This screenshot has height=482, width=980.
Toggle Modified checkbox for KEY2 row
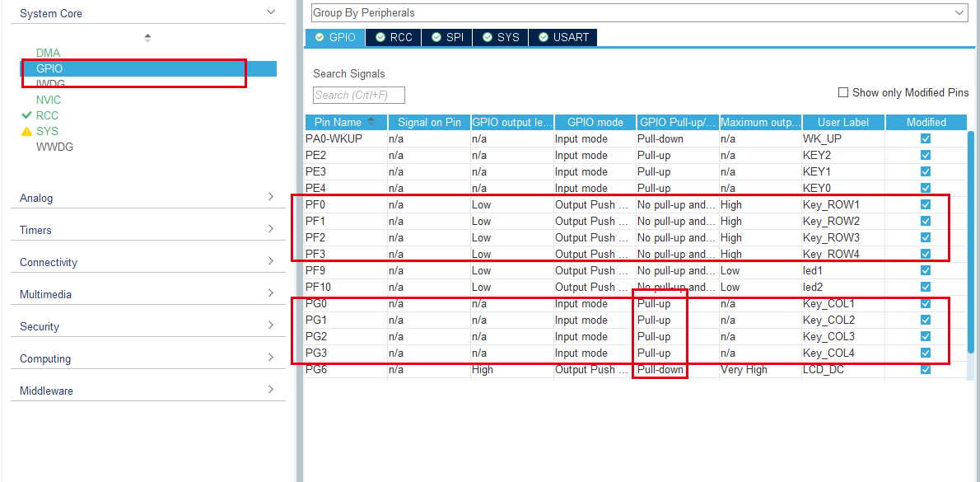point(926,155)
